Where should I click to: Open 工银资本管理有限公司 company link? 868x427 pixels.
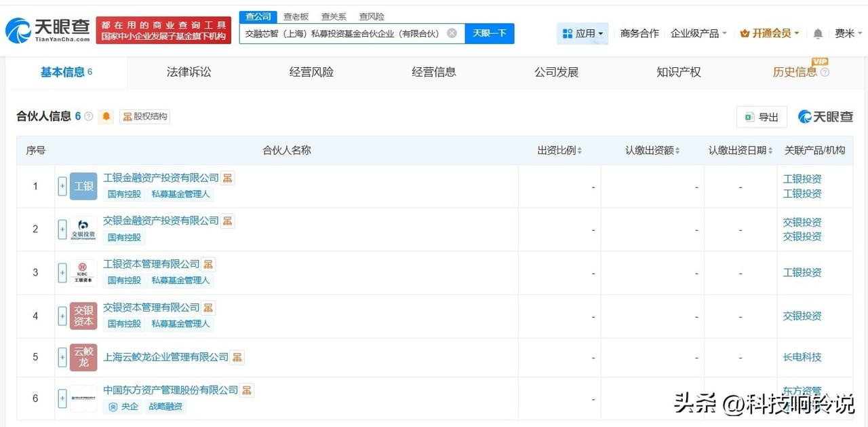point(151,264)
